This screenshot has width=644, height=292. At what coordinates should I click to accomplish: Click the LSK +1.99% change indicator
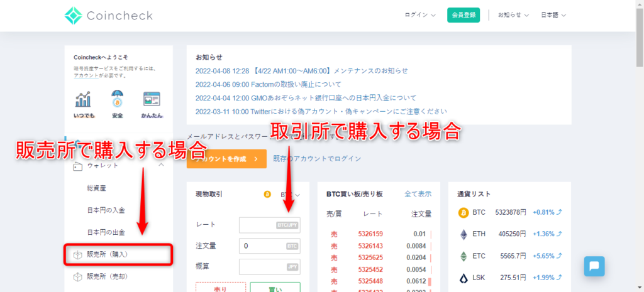(x=547, y=278)
